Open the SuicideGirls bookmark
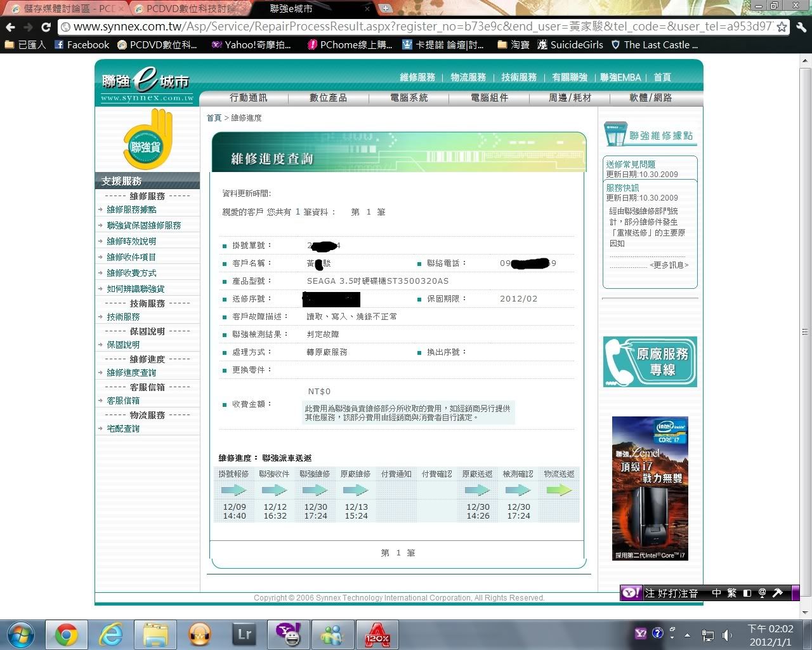This screenshot has height=650, width=812. (x=570, y=44)
